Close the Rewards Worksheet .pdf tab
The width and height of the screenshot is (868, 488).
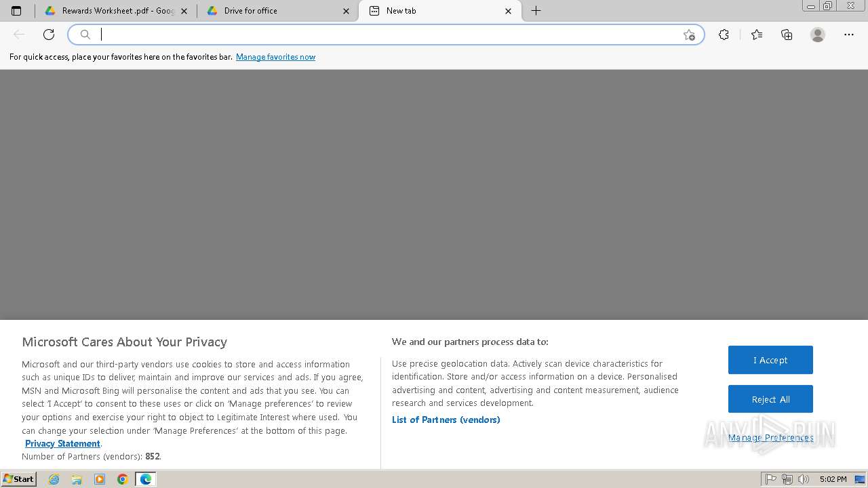click(184, 11)
